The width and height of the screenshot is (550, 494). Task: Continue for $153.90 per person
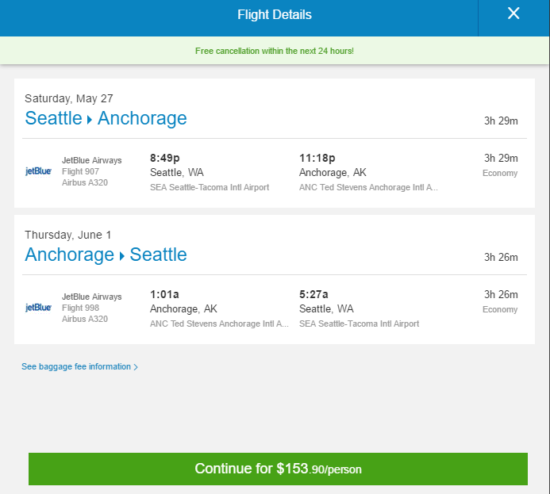pos(278,469)
